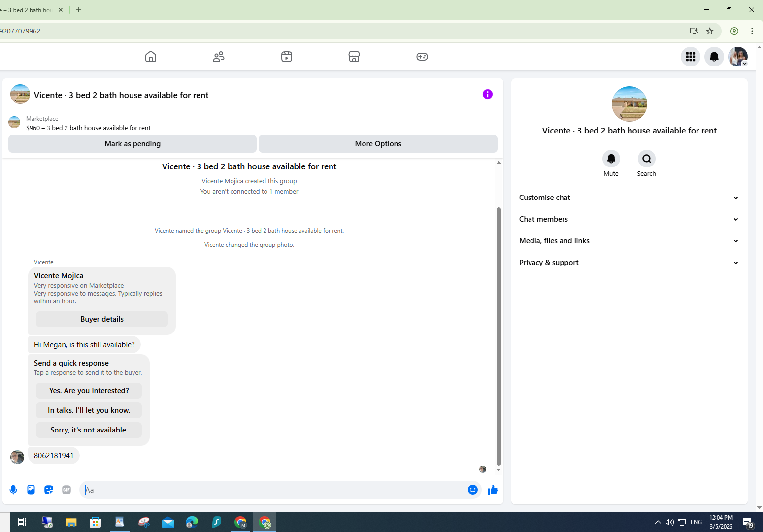The width and height of the screenshot is (763, 532).
Task: Open the Friends icon in navigation
Action: tap(219, 57)
